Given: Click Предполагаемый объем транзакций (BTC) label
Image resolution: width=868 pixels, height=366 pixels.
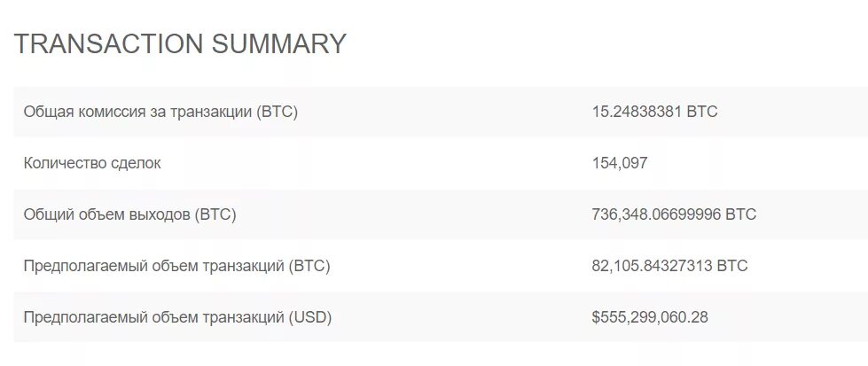Looking at the screenshot, I should [176, 266].
